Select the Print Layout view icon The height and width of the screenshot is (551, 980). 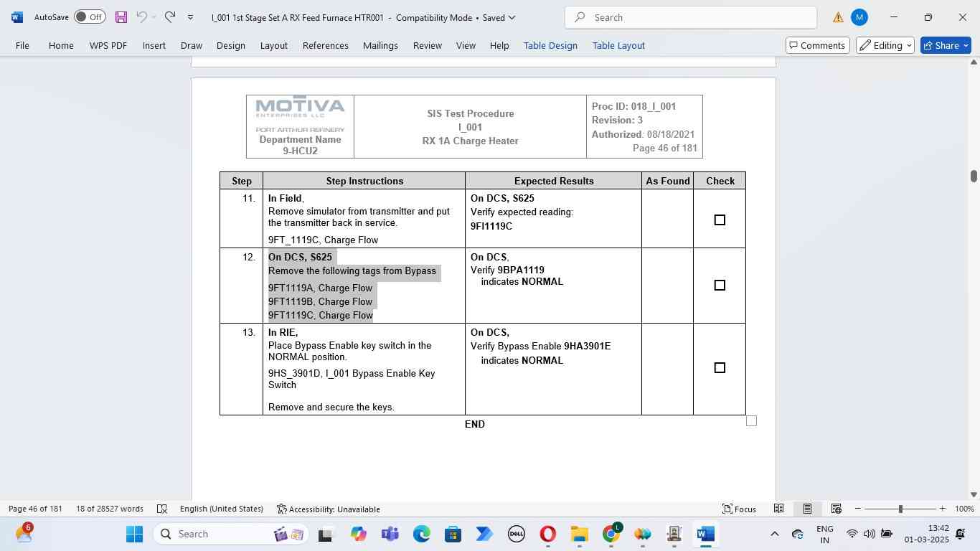click(x=807, y=509)
